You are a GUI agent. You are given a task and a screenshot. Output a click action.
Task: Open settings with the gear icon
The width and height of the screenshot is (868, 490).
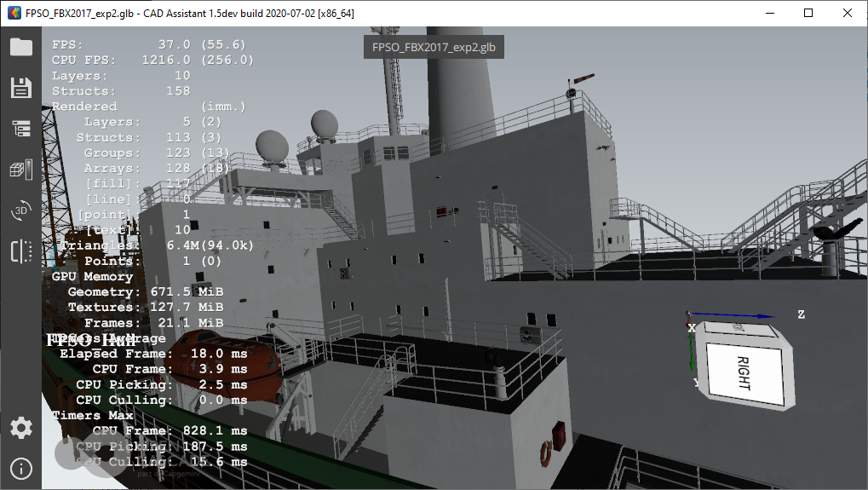pyautogui.click(x=20, y=428)
